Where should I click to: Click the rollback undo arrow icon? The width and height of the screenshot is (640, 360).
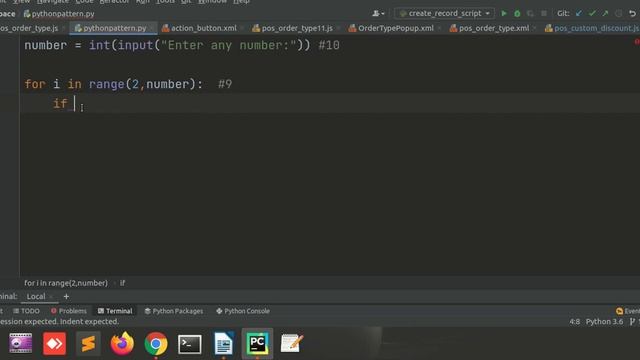click(x=632, y=13)
